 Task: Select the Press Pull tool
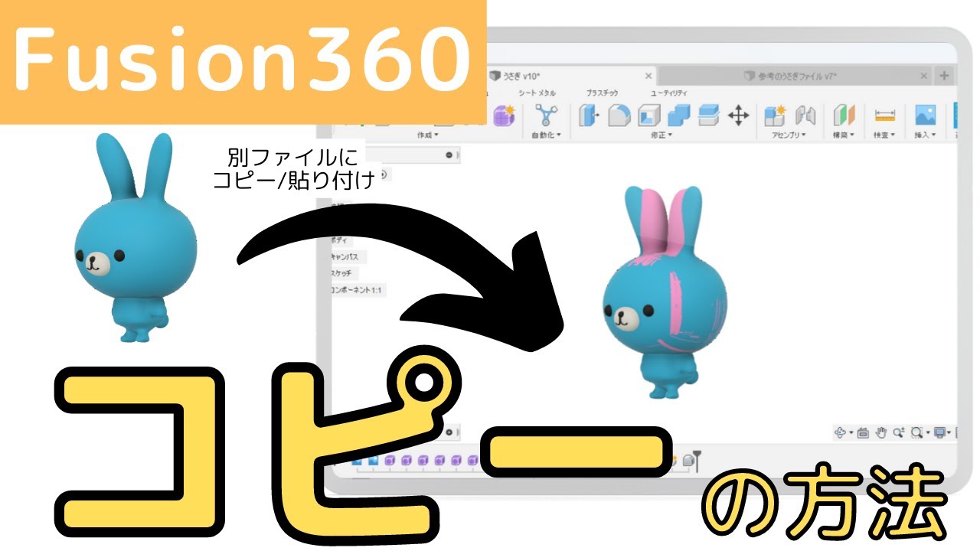point(590,116)
